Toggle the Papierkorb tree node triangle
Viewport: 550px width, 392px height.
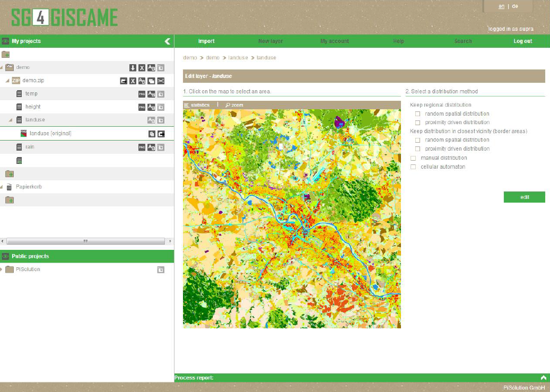[2, 187]
